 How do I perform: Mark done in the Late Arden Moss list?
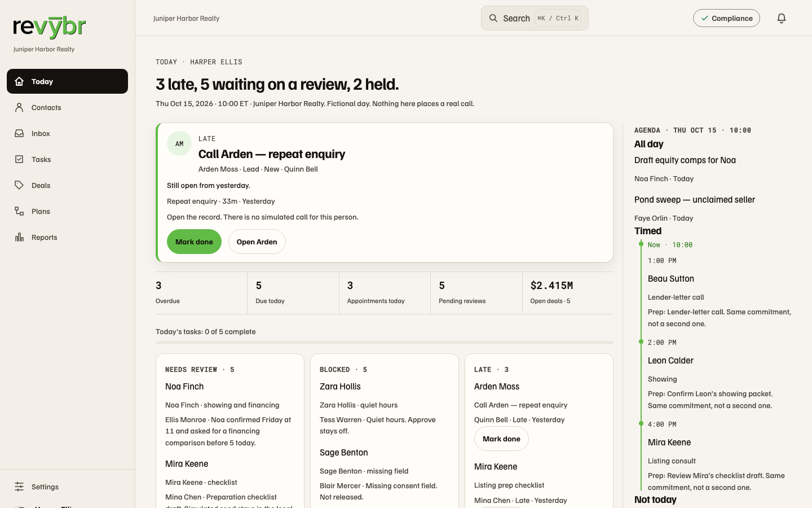point(501,439)
